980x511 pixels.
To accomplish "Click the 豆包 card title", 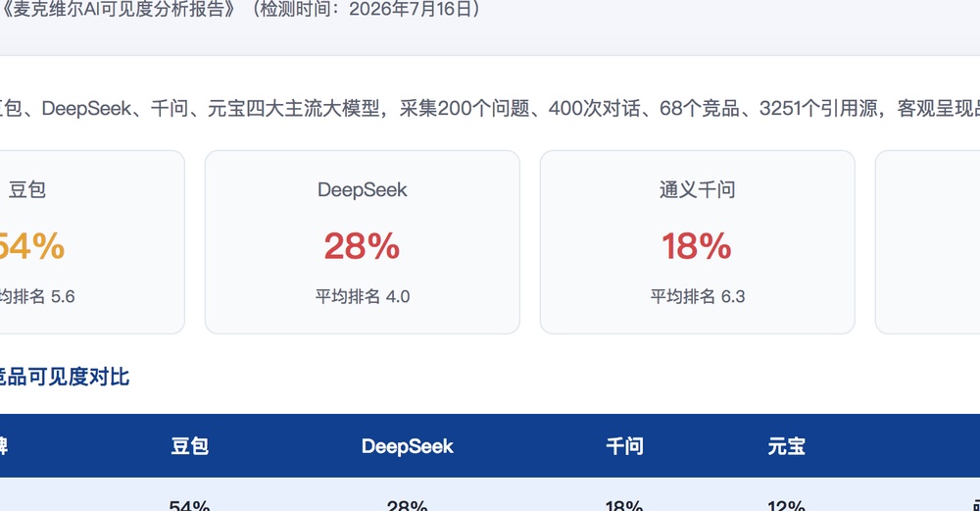I will [x=26, y=189].
